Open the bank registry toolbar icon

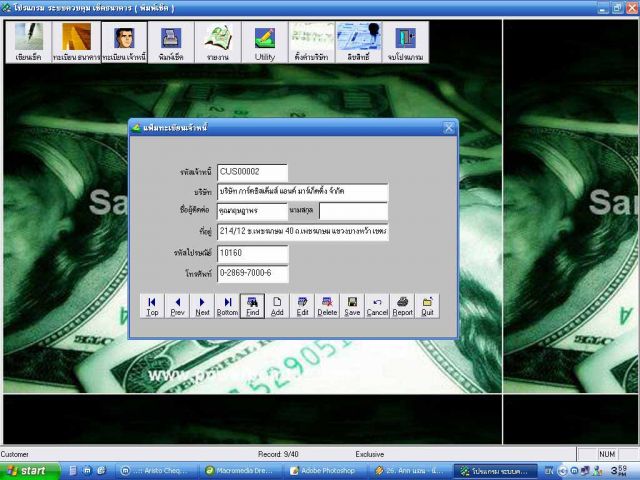(76, 42)
